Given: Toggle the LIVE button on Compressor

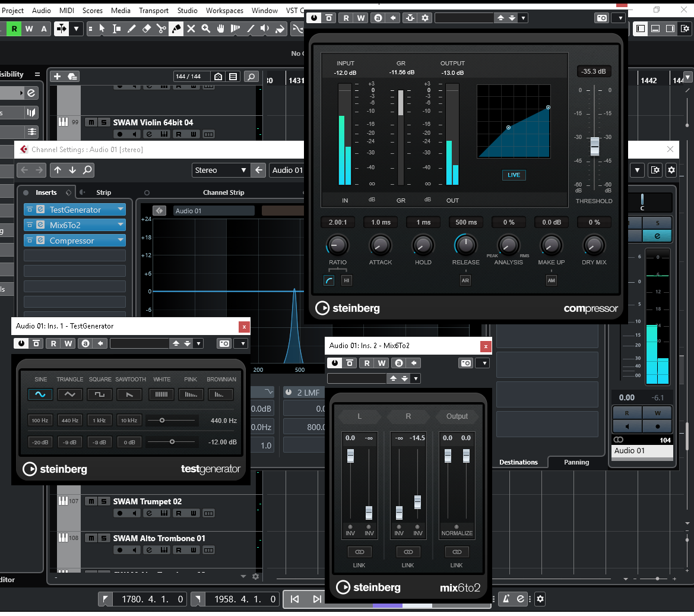Looking at the screenshot, I should [x=514, y=175].
